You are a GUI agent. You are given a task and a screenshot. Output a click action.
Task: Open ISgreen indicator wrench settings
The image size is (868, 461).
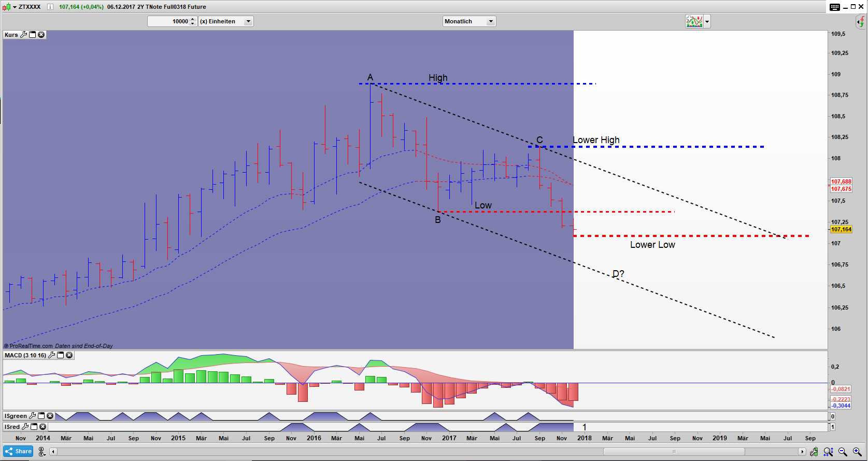click(x=32, y=416)
